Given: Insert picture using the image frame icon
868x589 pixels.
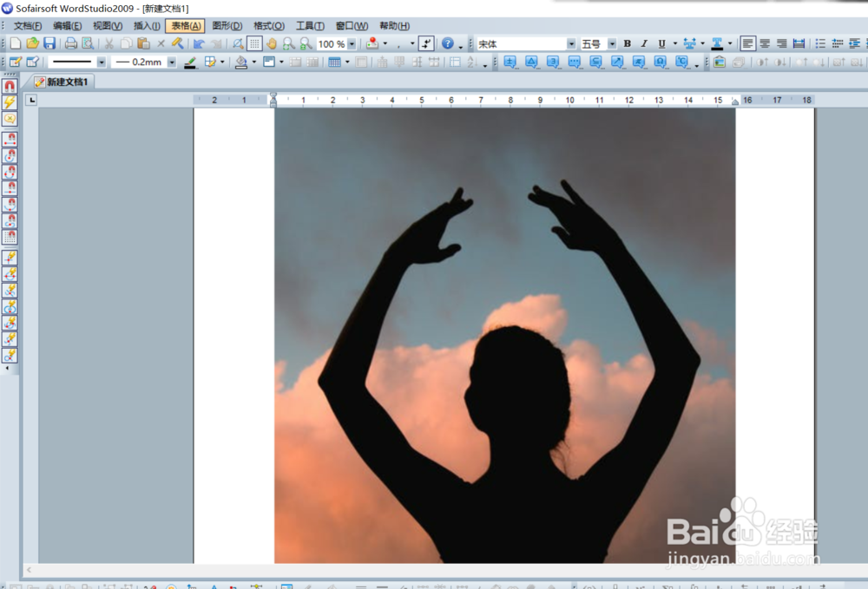Looking at the screenshot, I should click(720, 62).
